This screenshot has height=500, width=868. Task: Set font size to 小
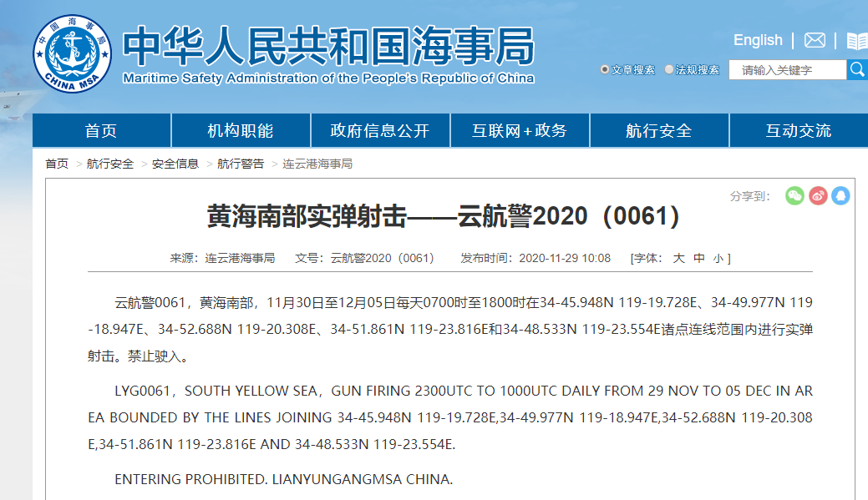click(718, 259)
